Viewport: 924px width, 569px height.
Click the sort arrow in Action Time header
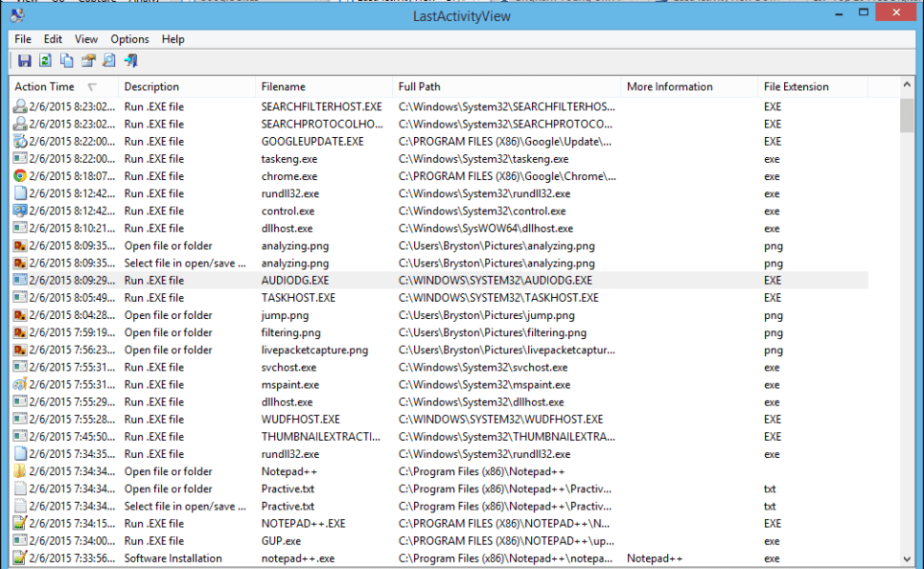click(92, 87)
